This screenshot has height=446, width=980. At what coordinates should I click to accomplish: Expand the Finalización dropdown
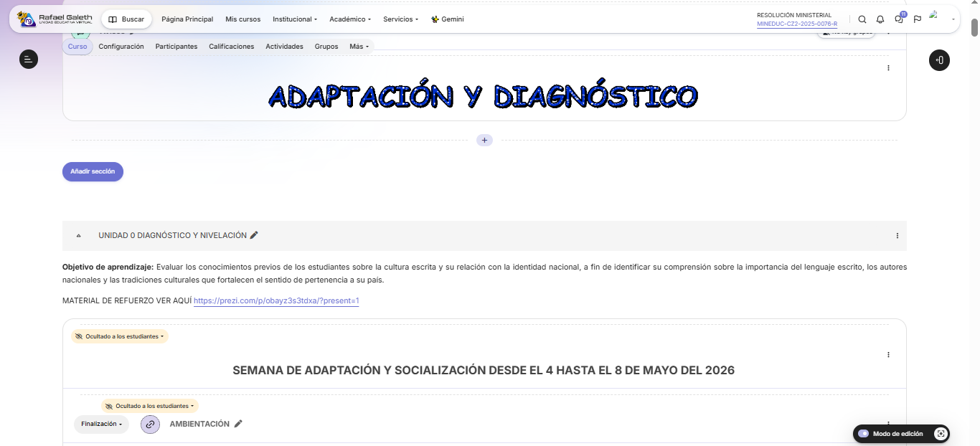click(101, 424)
